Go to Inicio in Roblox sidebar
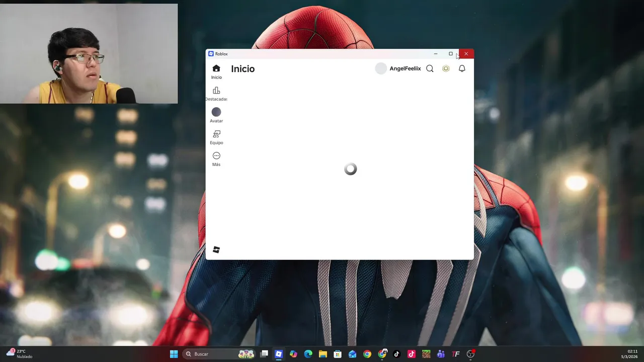 click(x=216, y=72)
